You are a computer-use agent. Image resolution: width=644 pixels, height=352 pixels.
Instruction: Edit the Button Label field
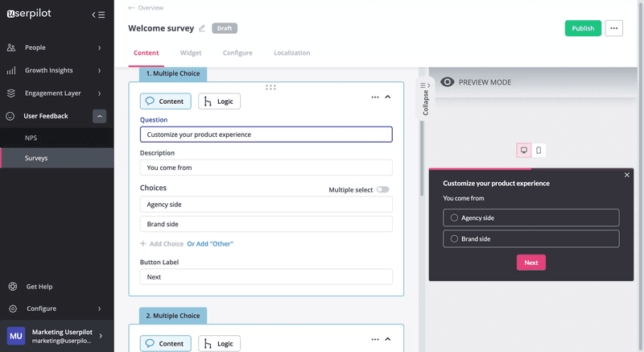click(266, 277)
